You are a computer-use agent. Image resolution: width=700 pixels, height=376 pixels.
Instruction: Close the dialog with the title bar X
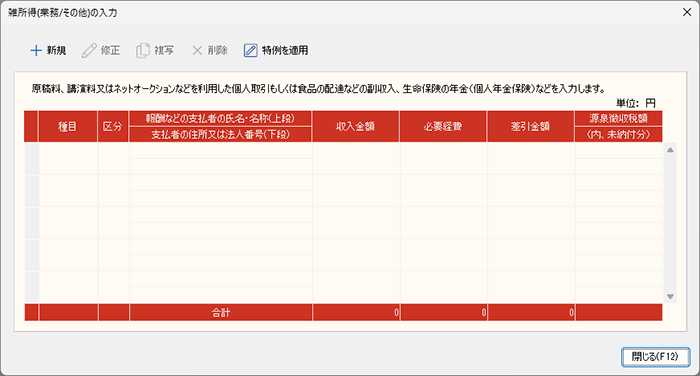pos(687,13)
